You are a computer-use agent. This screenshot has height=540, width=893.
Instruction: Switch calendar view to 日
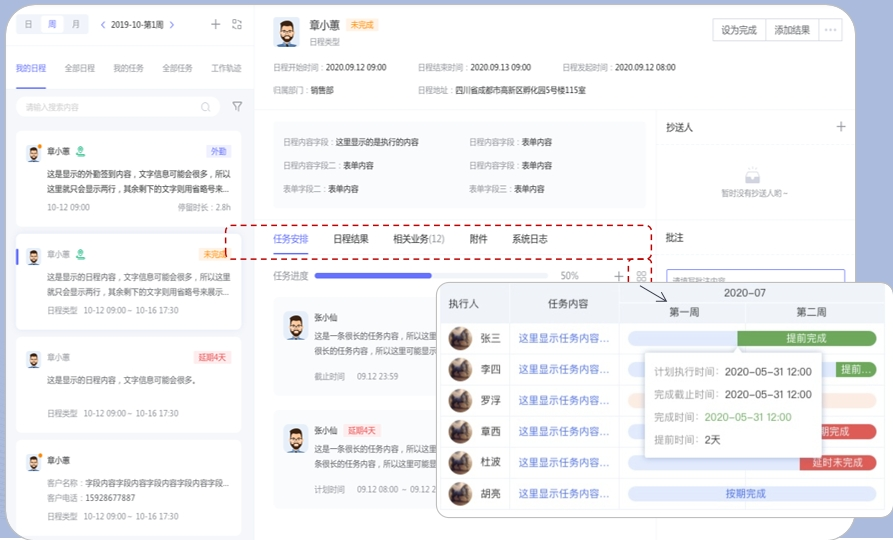click(28, 24)
